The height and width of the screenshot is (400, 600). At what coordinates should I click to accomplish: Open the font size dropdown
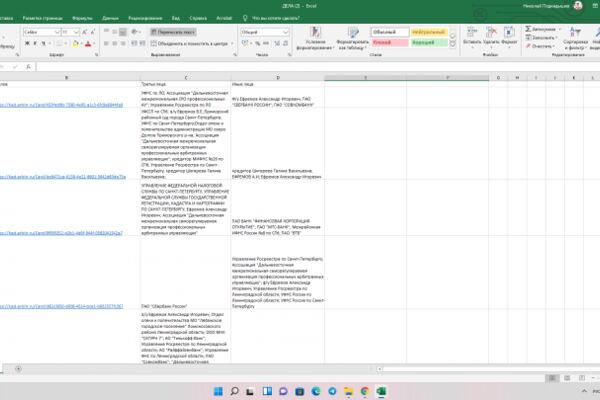76,32
